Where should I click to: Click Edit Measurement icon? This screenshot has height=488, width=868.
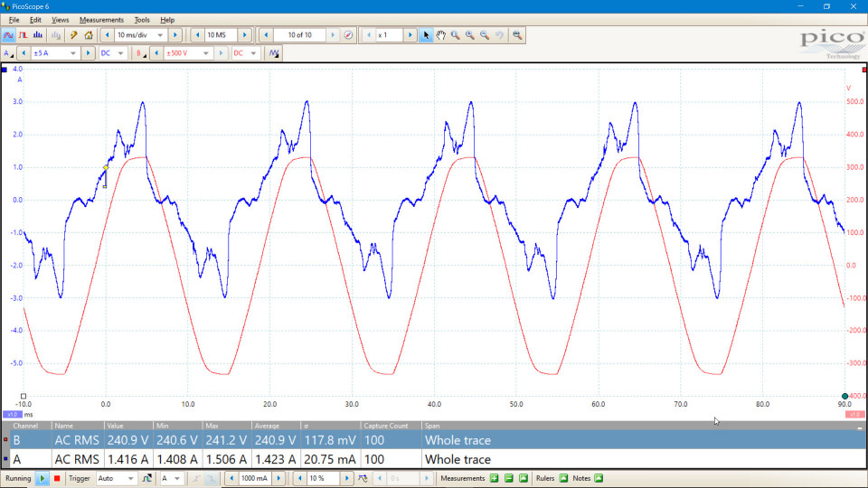(524, 478)
